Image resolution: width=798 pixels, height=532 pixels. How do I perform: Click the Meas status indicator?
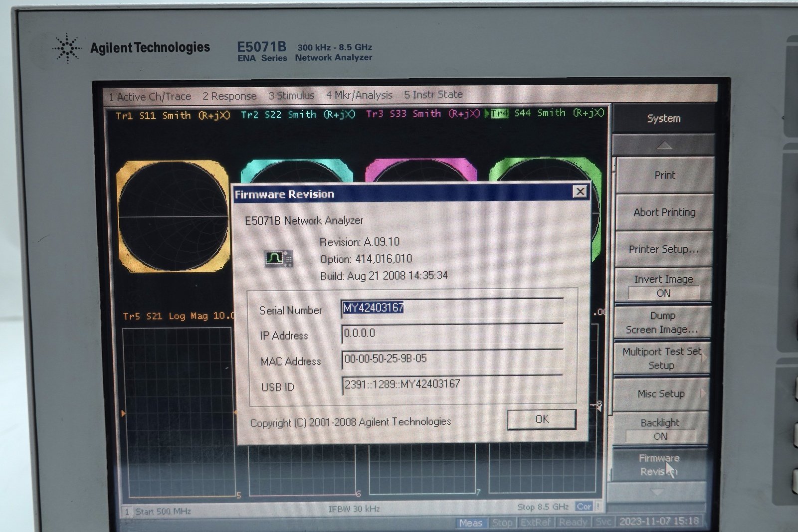tap(470, 523)
